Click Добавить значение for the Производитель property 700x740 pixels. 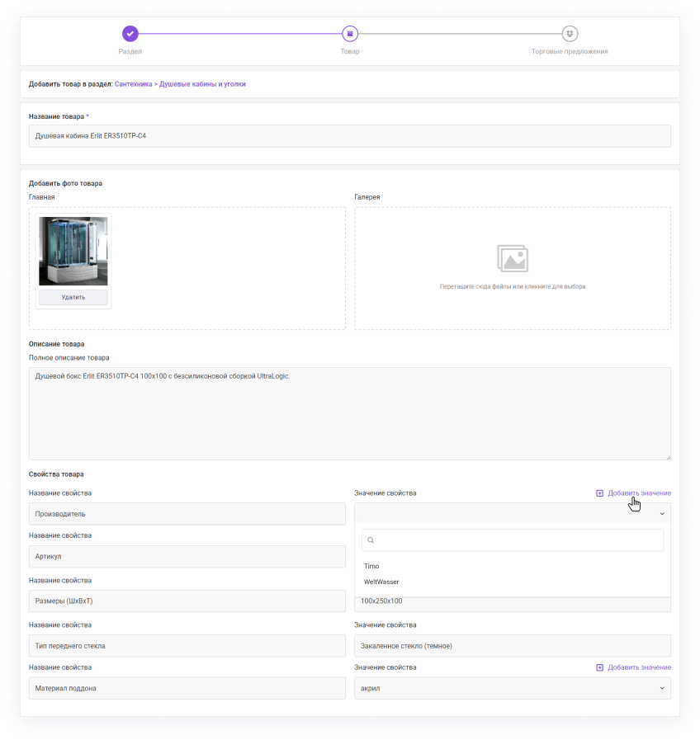pos(639,493)
